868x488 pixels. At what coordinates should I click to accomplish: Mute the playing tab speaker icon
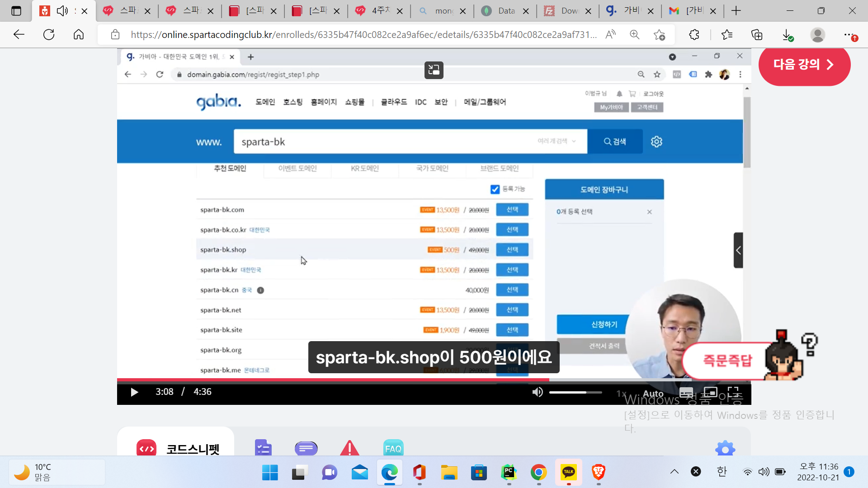62,11
